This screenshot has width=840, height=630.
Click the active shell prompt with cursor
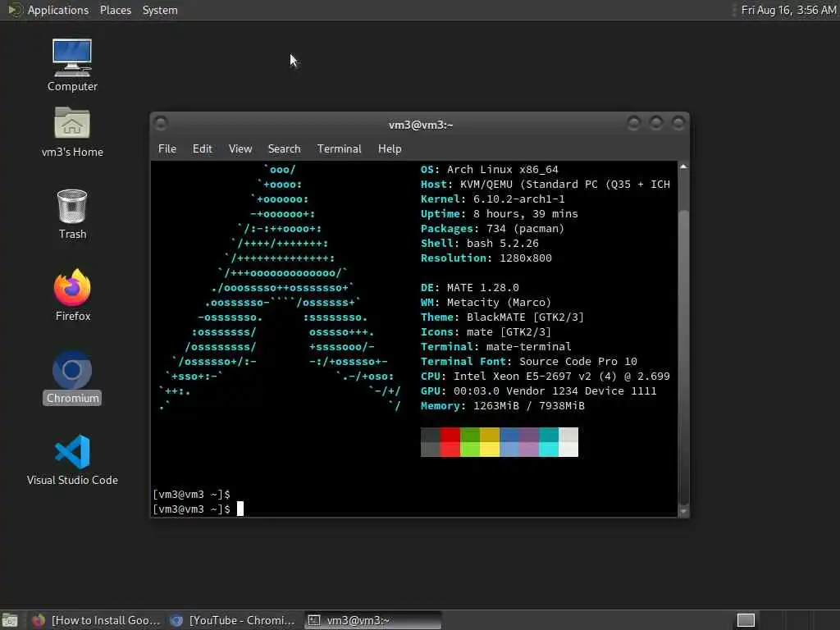pyautogui.click(x=199, y=509)
